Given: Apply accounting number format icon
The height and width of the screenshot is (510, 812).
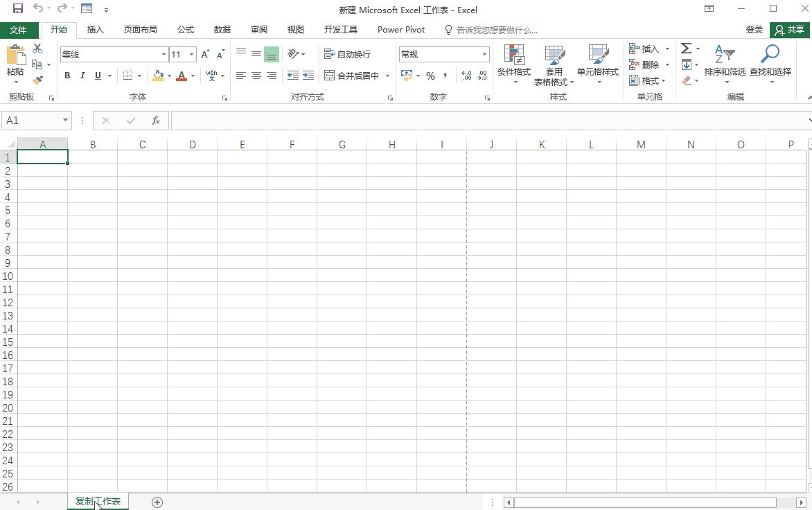Looking at the screenshot, I should coord(407,76).
